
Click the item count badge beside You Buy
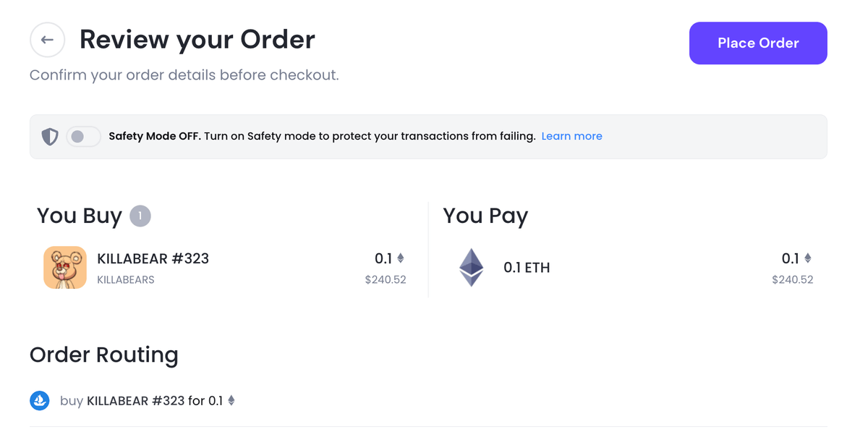pyautogui.click(x=140, y=216)
